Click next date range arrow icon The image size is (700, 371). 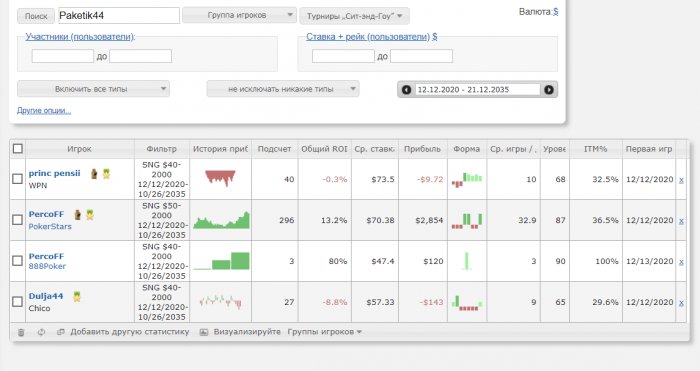(549, 90)
